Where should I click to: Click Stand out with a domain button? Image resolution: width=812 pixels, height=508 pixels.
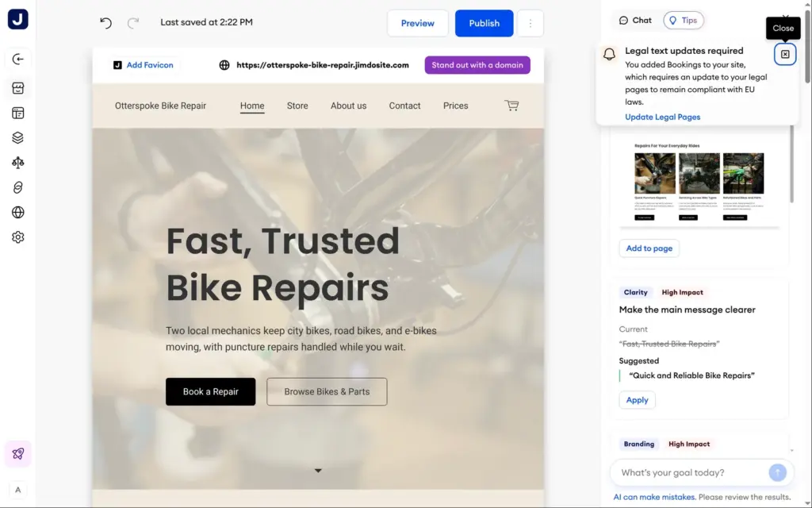coord(477,65)
